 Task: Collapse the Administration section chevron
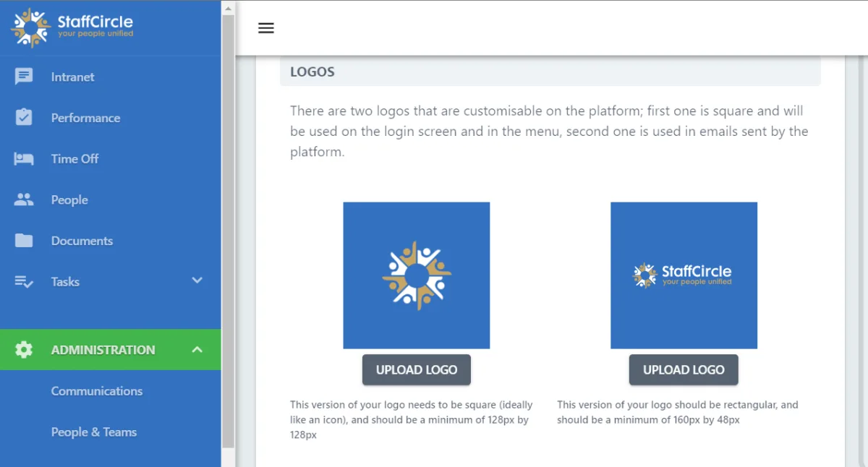click(x=197, y=350)
